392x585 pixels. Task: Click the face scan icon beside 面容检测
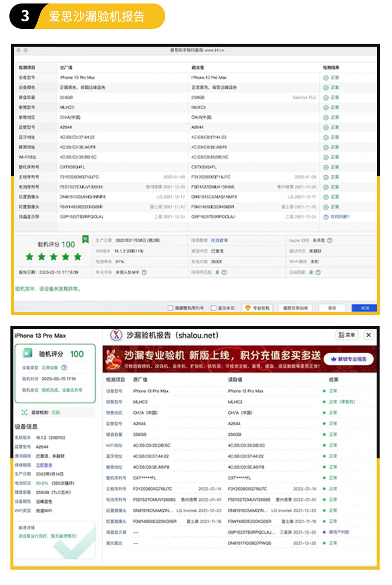click(x=25, y=412)
